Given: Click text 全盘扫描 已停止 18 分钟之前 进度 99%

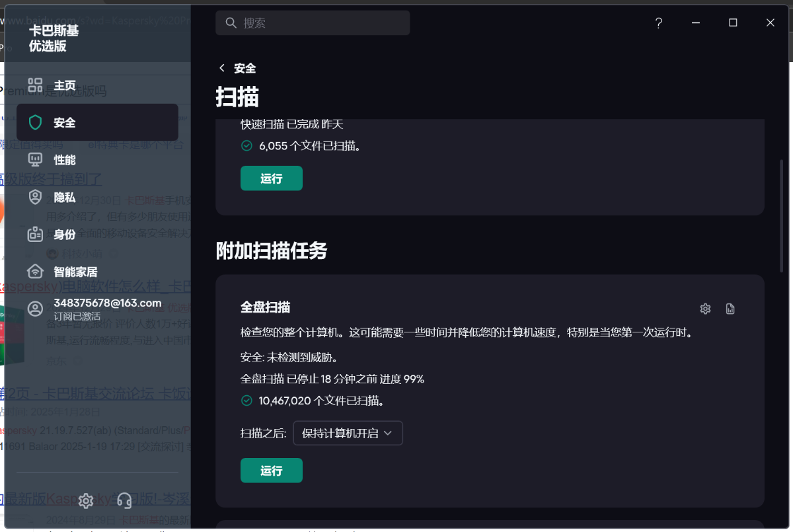Looking at the screenshot, I should click(332, 379).
